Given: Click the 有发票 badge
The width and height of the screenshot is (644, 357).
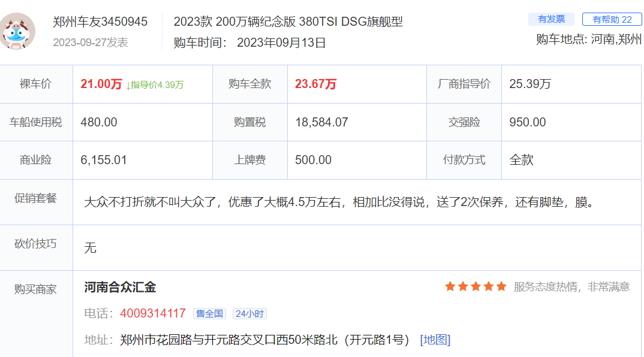Looking at the screenshot, I should pyautogui.click(x=551, y=19).
